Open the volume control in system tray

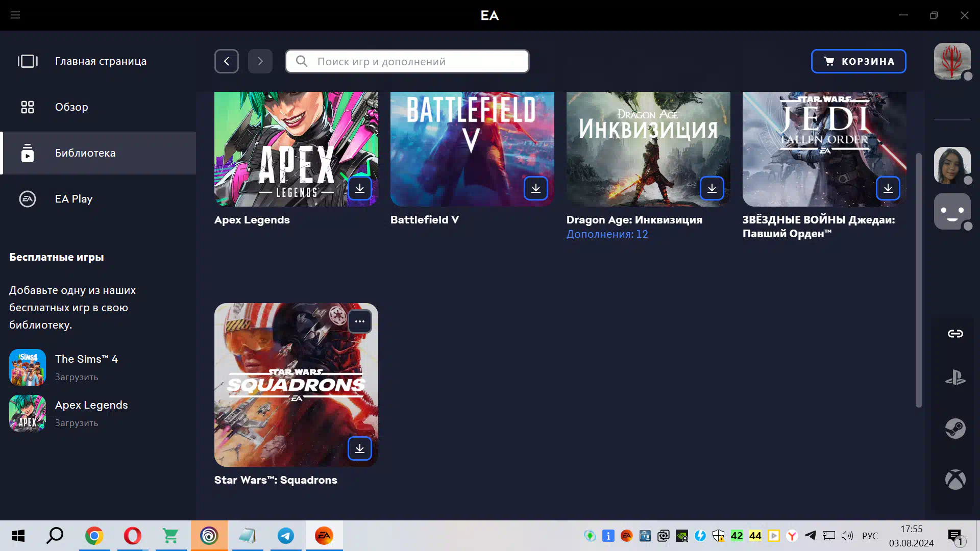pyautogui.click(x=847, y=536)
